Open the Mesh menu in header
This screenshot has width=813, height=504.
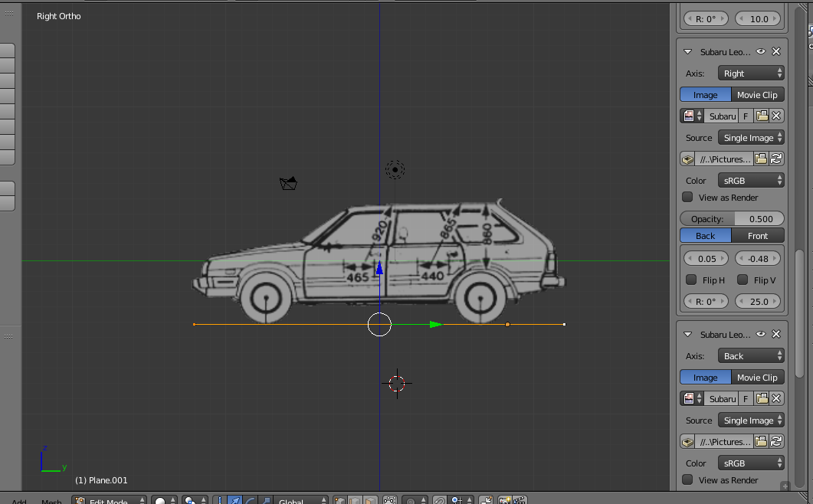pos(51,501)
